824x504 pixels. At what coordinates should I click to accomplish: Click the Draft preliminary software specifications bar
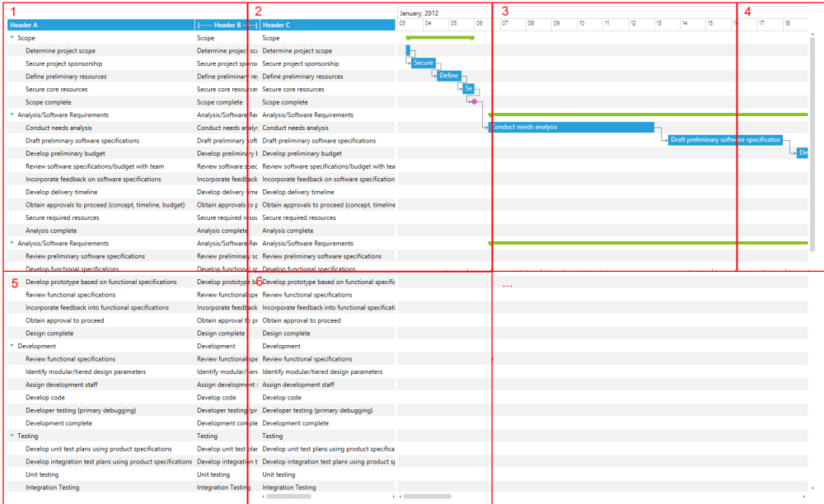tap(723, 140)
